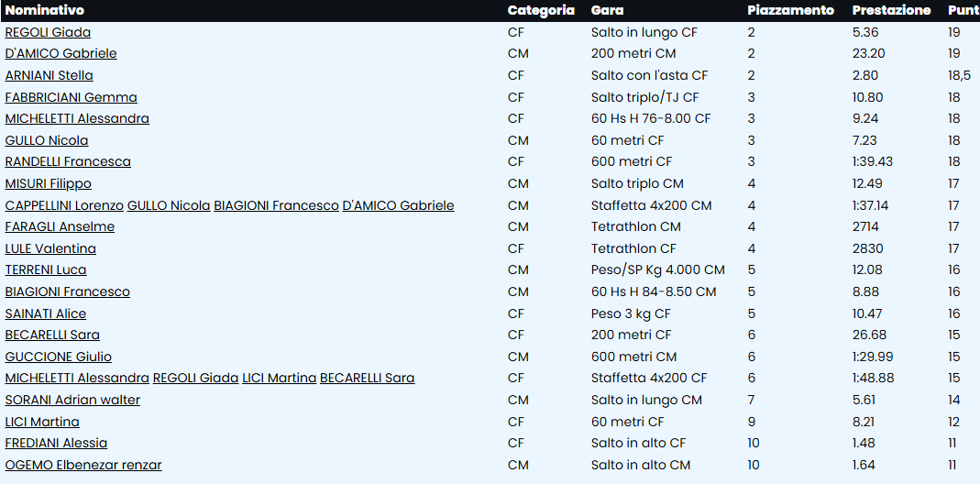Click the TERRENI Luca link

click(46, 269)
